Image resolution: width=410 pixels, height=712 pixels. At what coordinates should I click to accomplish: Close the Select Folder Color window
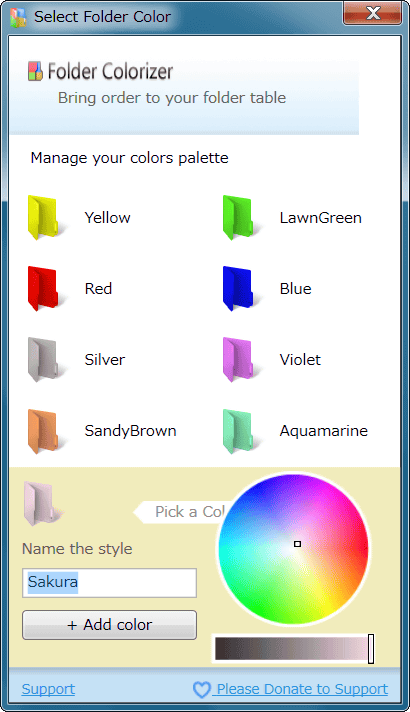[372, 13]
